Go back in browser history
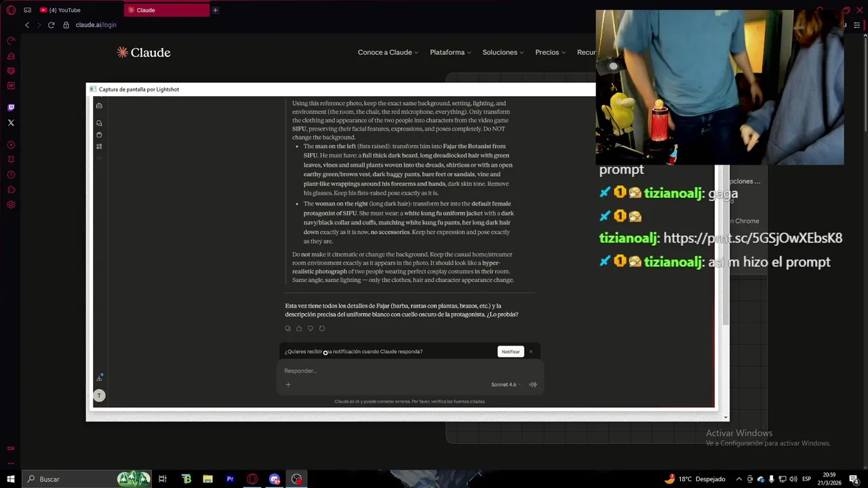Image resolution: width=868 pixels, height=488 pixels. (27, 25)
